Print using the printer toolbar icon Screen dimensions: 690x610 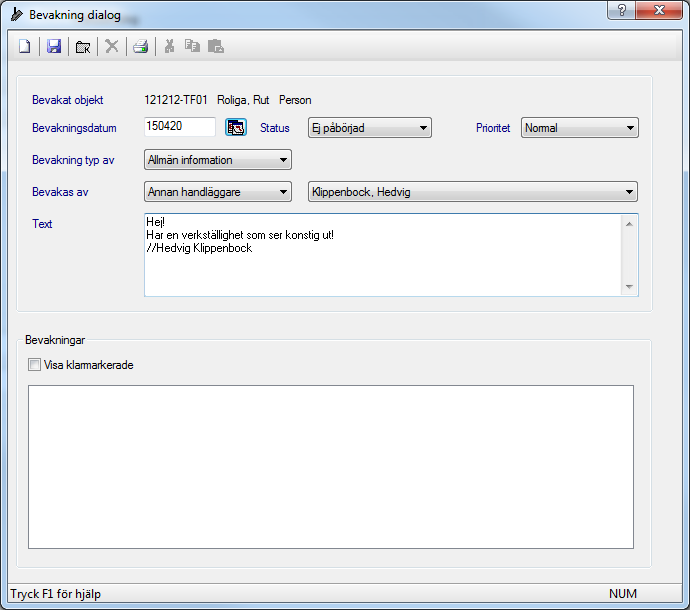click(x=141, y=46)
